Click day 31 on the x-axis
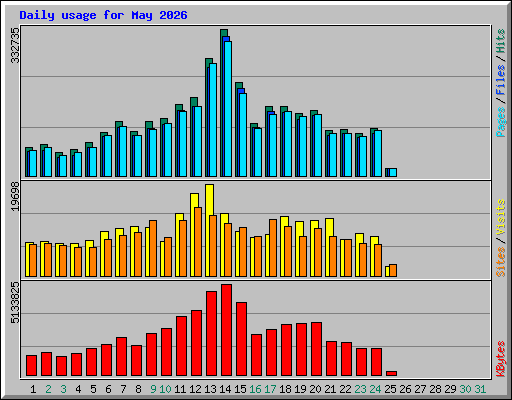The image size is (512, 400). (480, 389)
